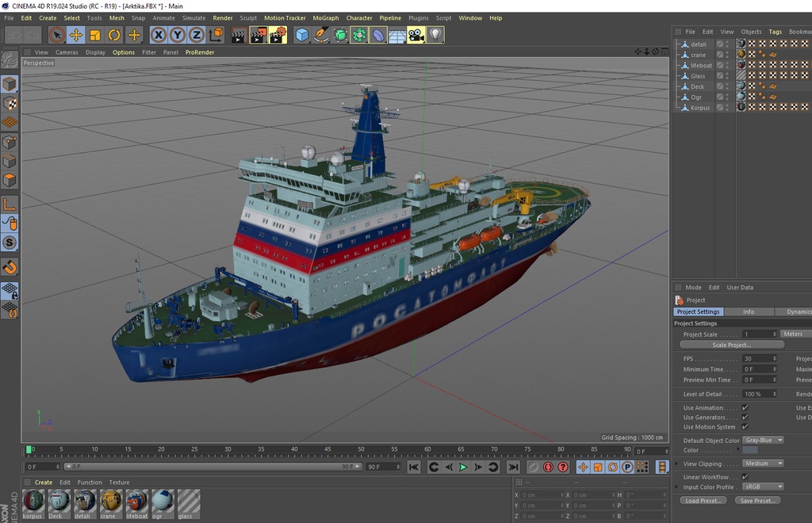Open the Input Color Profile sRGB dropdown
This screenshot has height=523, width=812.
(764, 487)
